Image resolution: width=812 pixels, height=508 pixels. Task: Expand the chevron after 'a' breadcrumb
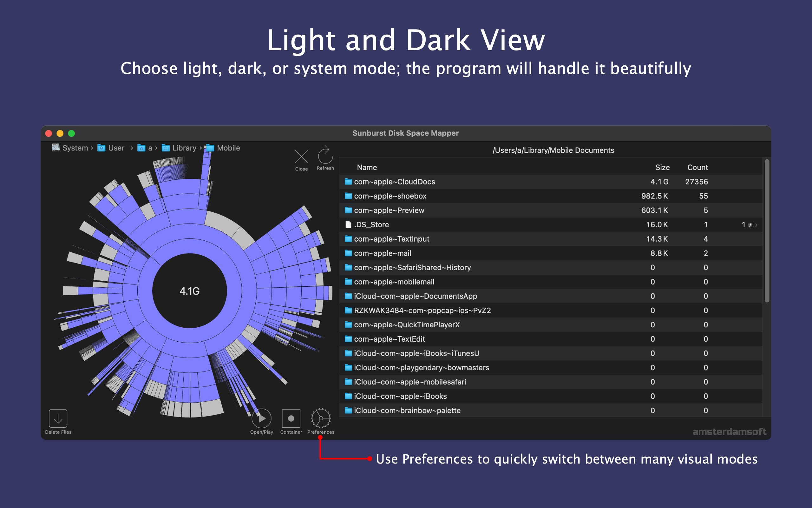[156, 148]
